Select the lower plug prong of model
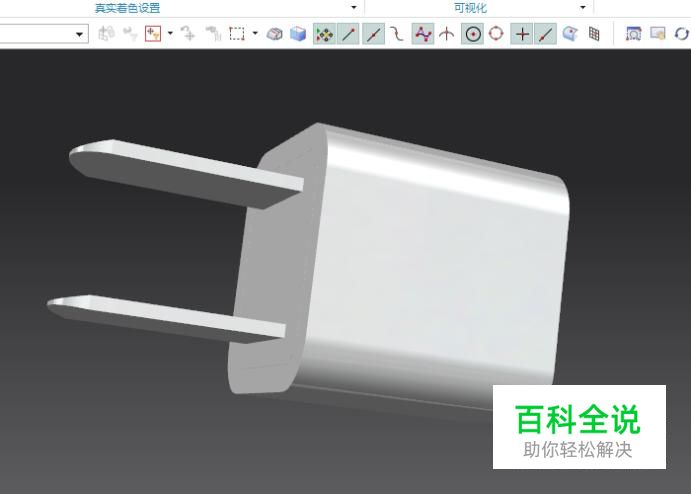The width and height of the screenshot is (691, 494). click(165, 318)
